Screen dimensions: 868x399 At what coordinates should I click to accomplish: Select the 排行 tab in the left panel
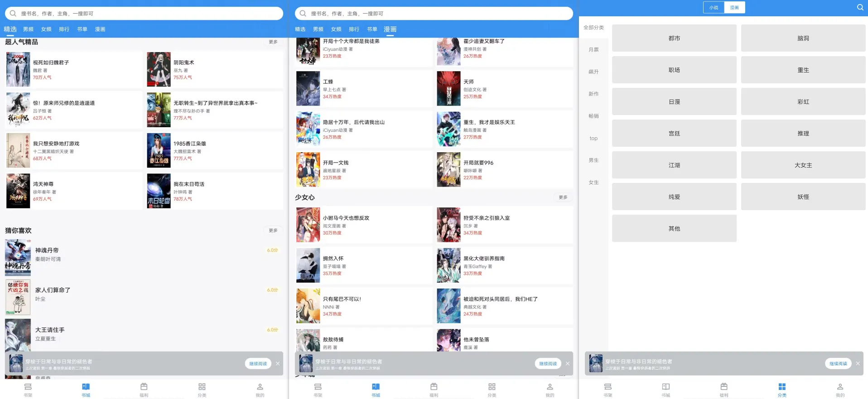point(64,29)
